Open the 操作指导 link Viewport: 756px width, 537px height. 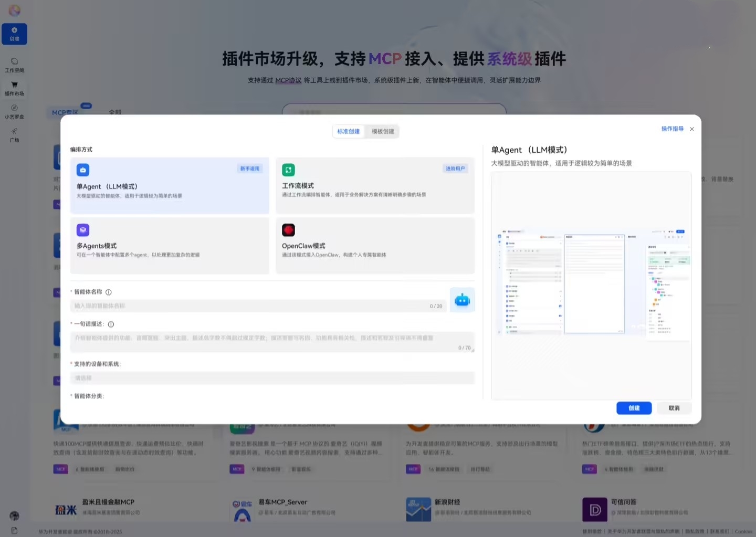click(672, 129)
